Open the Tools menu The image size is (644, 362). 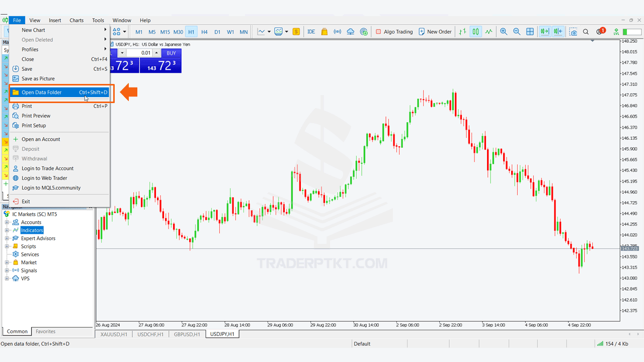[98, 20]
